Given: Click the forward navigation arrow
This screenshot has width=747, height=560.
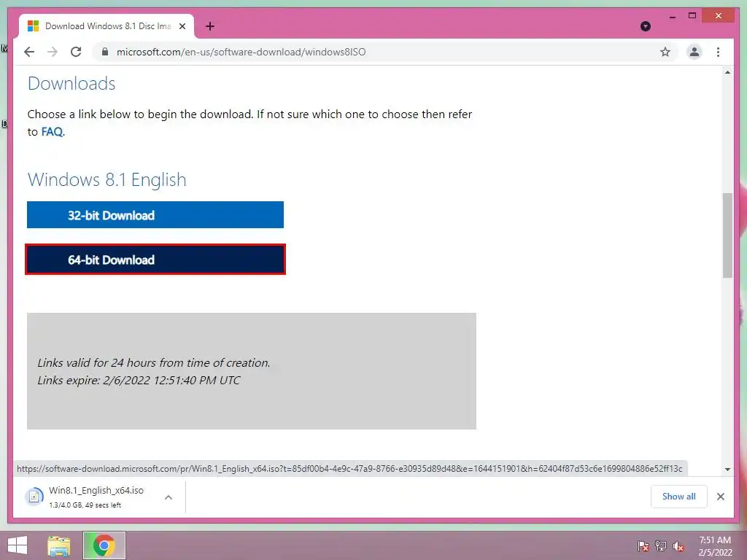Looking at the screenshot, I should pos(53,52).
